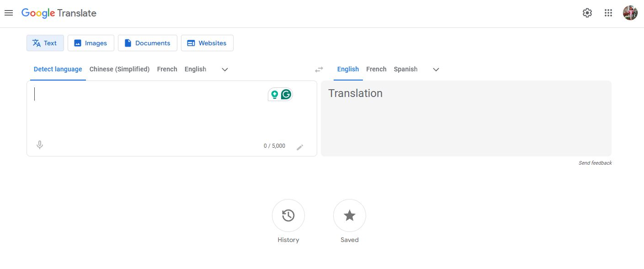Expand the source language list

point(225,70)
